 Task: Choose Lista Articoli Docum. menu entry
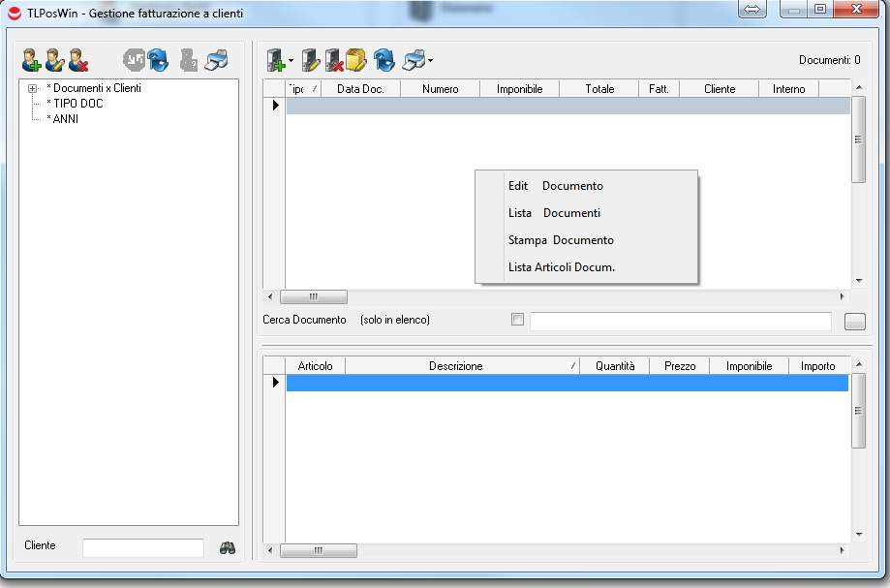[x=562, y=267]
